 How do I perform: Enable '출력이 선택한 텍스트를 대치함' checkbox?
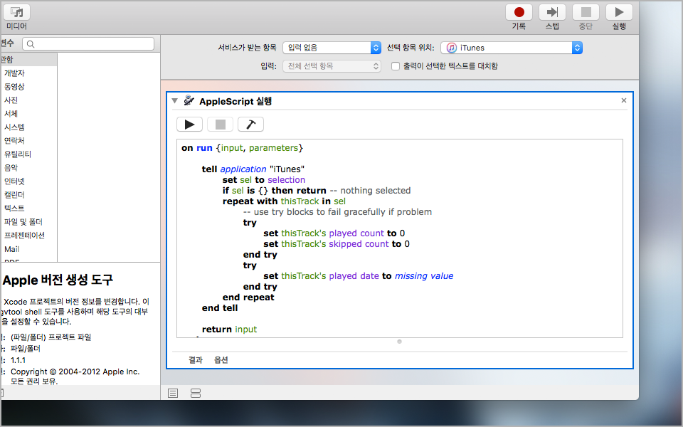click(x=395, y=66)
